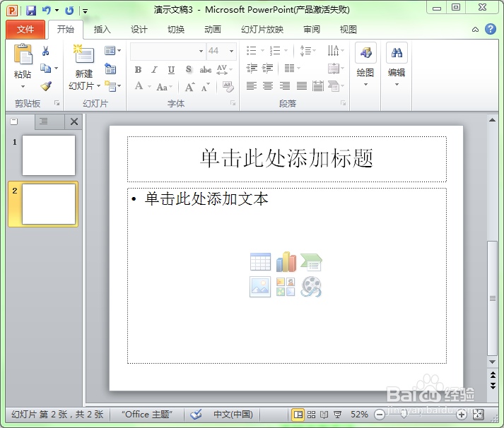Image resolution: width=504 pixels, height=428 pixels.
Task: Switch to Slide Sorter view
Action: (311, 415)
